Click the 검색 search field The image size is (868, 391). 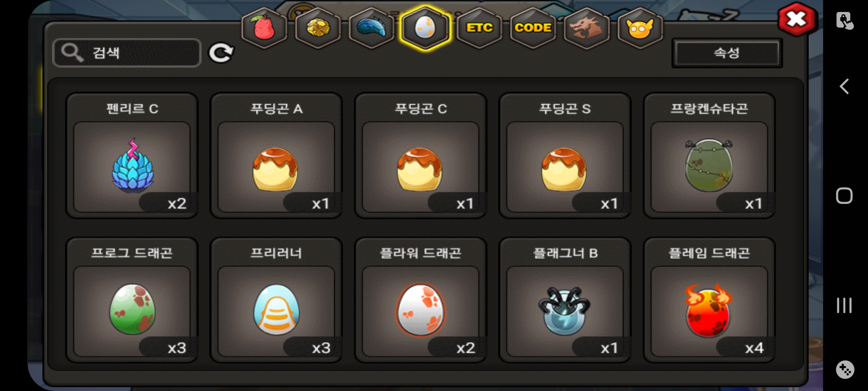(127, 53)
